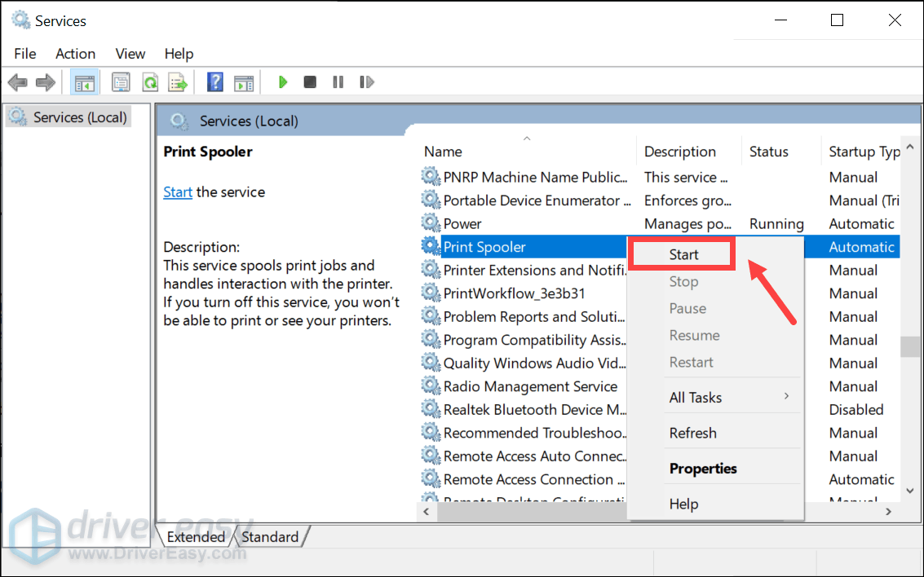
Task: Select Properties from the context menu
Action: [703, 469]
